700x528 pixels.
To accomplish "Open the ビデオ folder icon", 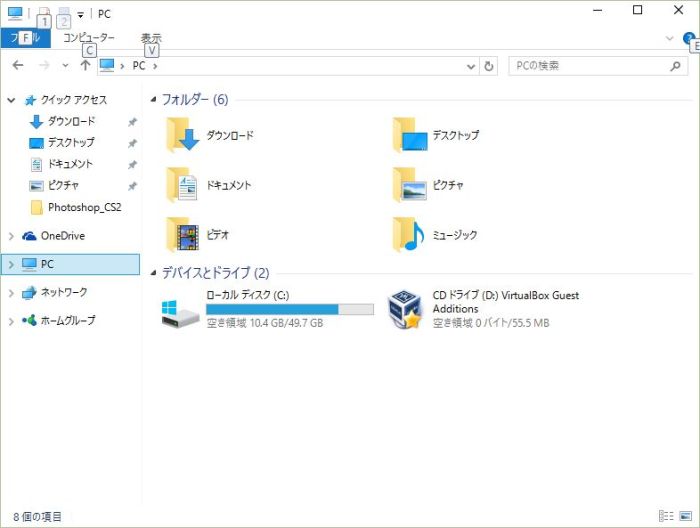I will (x=183, y=235).
